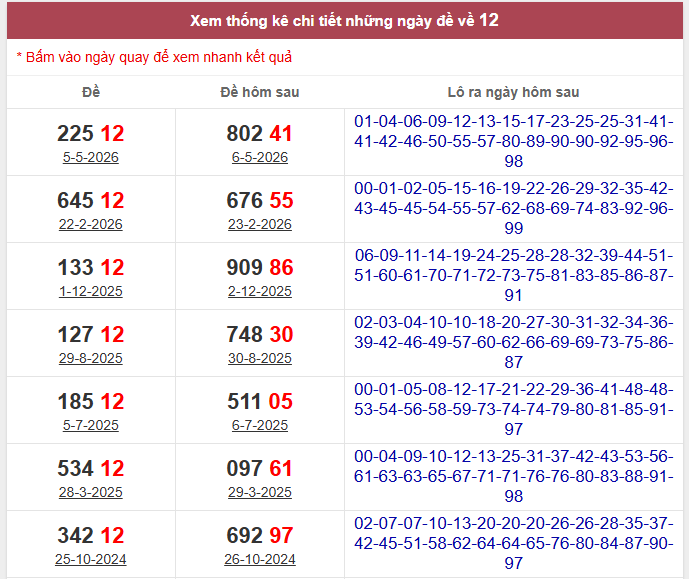The height and width of the screenshot is (579, 689).
Task: Click result number 097 61
Action: point(260,468)
